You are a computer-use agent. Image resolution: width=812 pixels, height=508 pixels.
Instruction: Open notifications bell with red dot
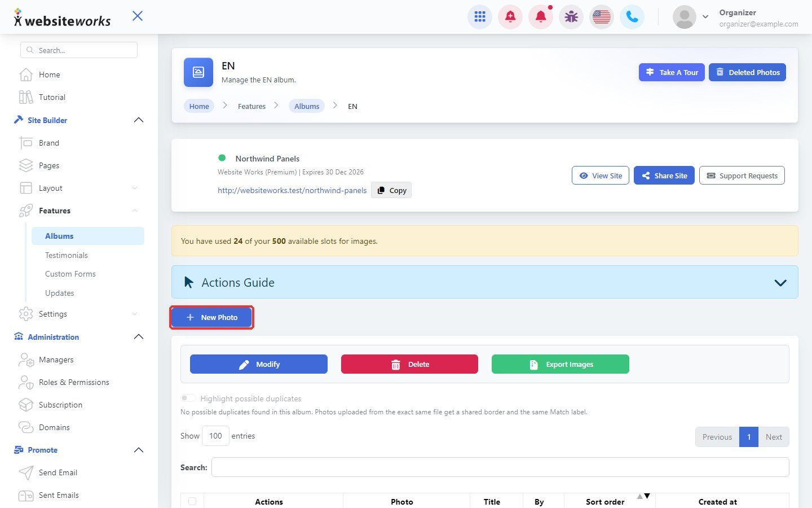541,17
